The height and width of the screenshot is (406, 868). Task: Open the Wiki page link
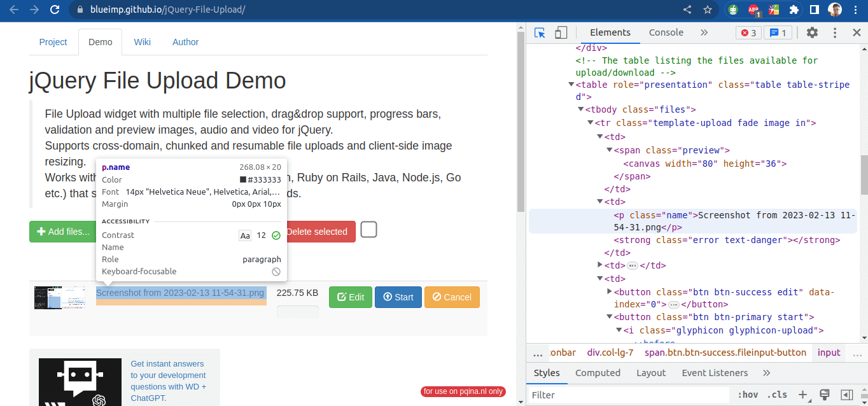(142, 41)
